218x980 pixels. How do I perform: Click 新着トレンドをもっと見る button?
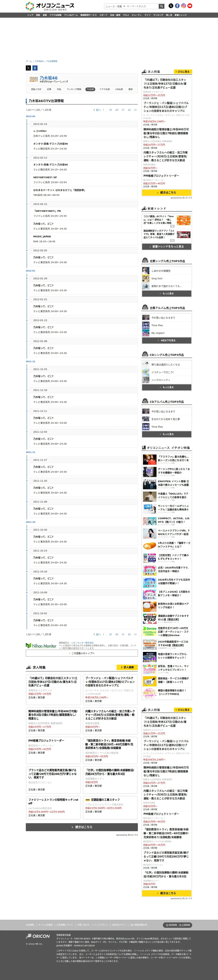[167, 247]
